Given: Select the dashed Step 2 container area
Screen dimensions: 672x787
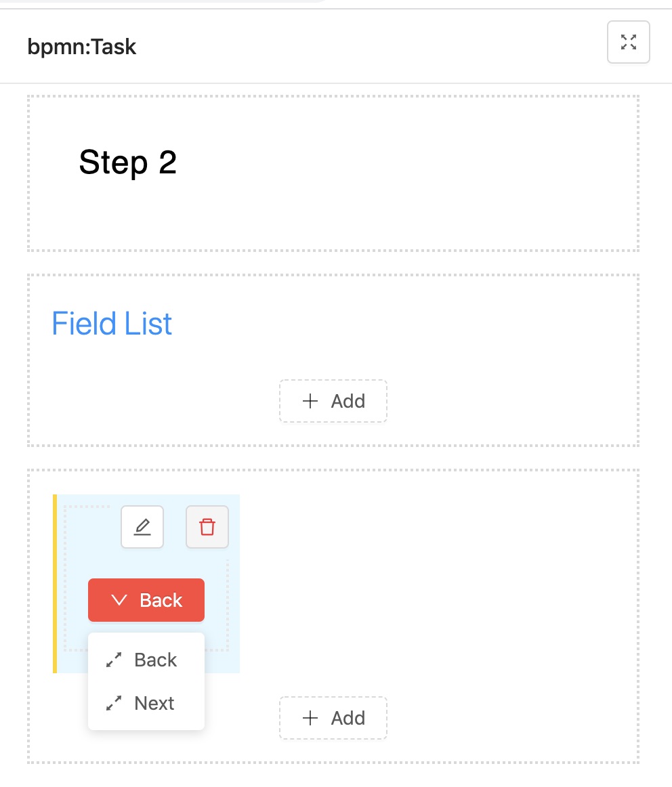Looking at the screenshot, I should pyautogui.click(x=333, y=173).
